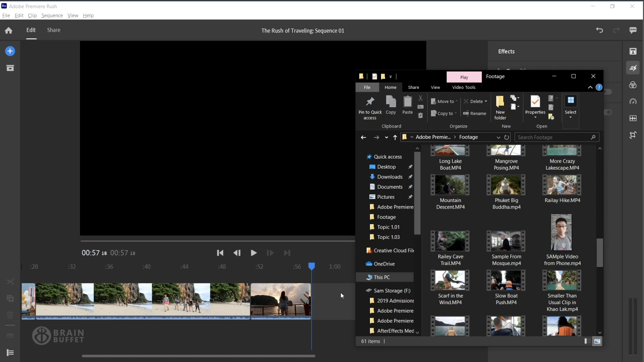The width and height of the screenshot is (644, 362).
Task: Open the Sequence menu
Action: tap(52, 15)
